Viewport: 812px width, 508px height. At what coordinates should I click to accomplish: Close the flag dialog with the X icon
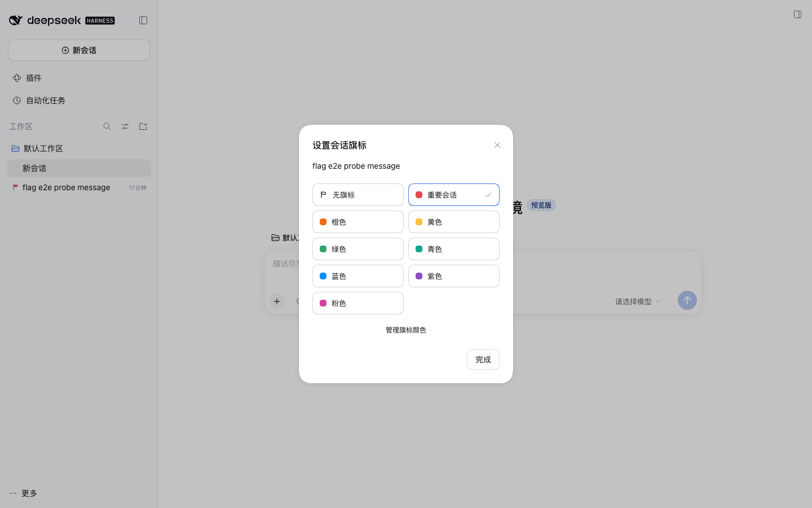497,145
